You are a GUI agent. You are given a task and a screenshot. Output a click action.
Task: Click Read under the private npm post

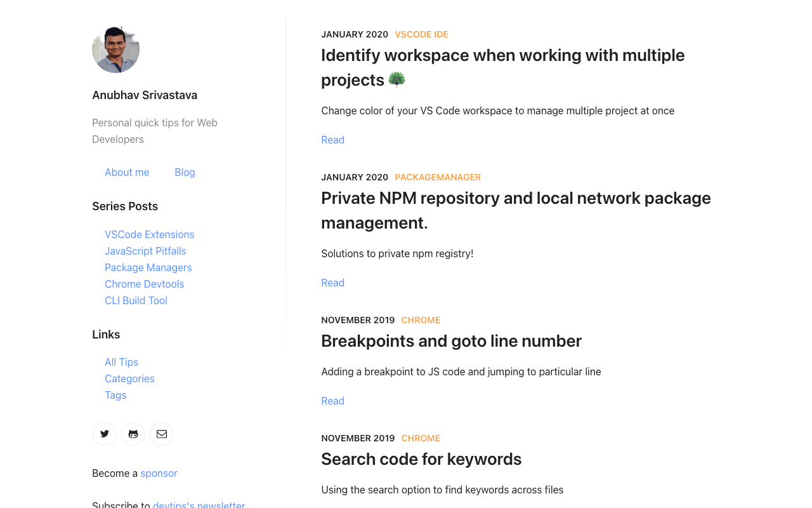[332, 283]
